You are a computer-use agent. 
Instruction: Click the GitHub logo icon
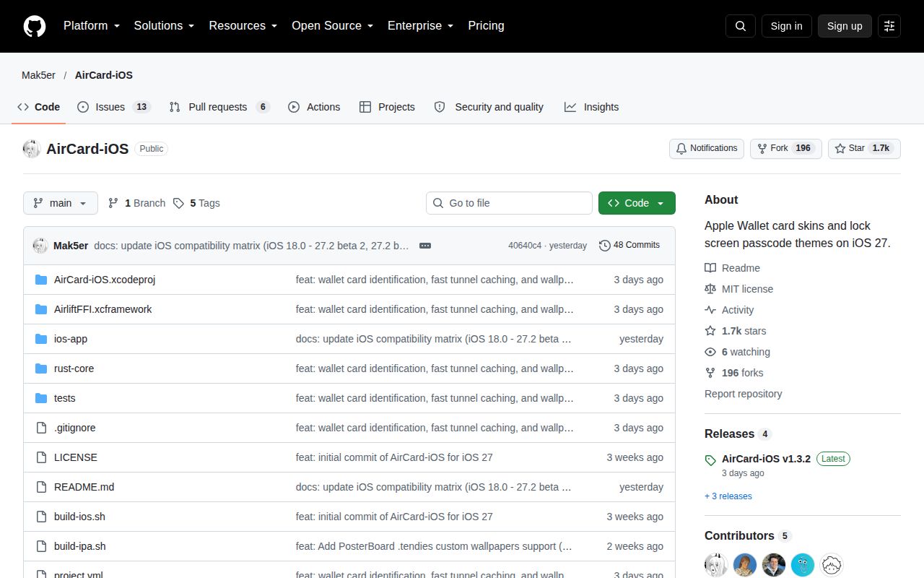[x=35, y=26]
